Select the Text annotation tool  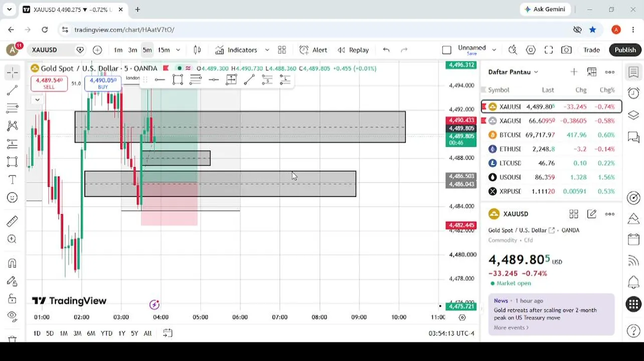13,179
